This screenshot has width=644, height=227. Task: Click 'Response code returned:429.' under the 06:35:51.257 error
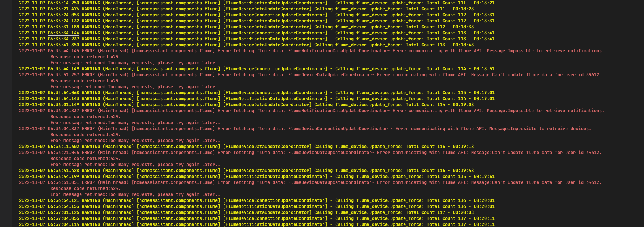coord(85,81)
